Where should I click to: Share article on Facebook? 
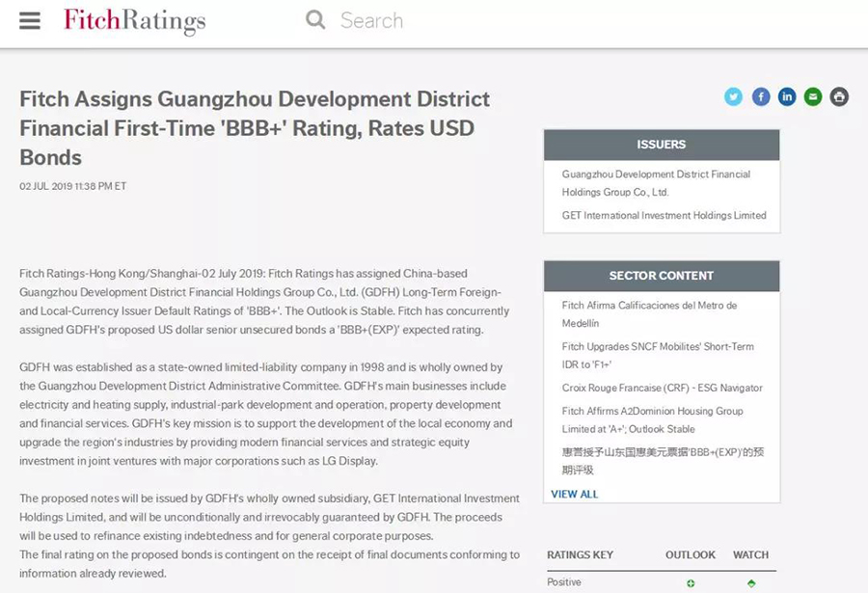pyautogui.click(x=761, y=96)
